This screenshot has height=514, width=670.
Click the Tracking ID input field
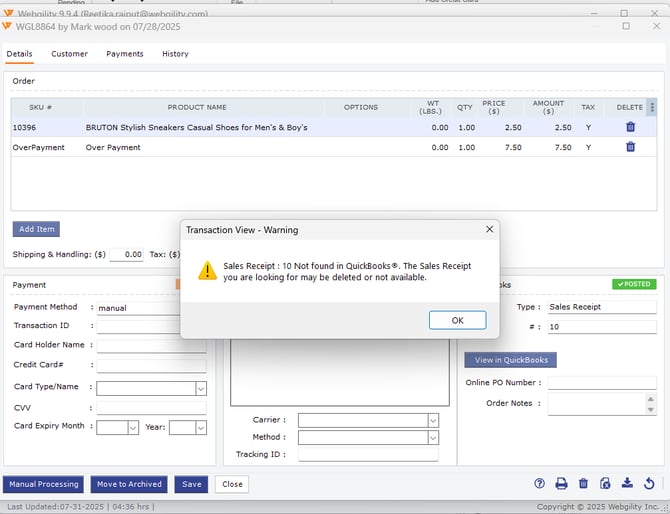[x=368, y=455]
